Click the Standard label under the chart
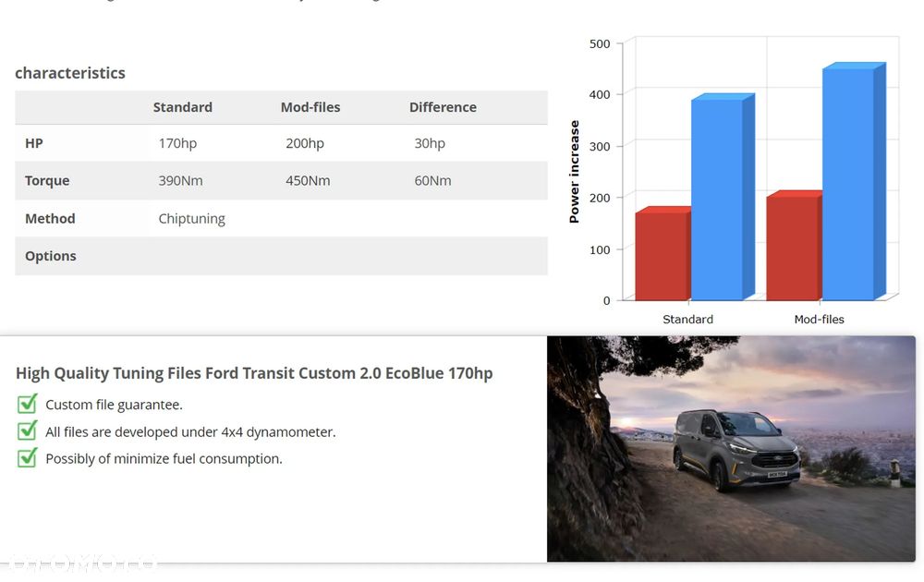This screenshot has height=582, width=924. (x=687, y=320)
